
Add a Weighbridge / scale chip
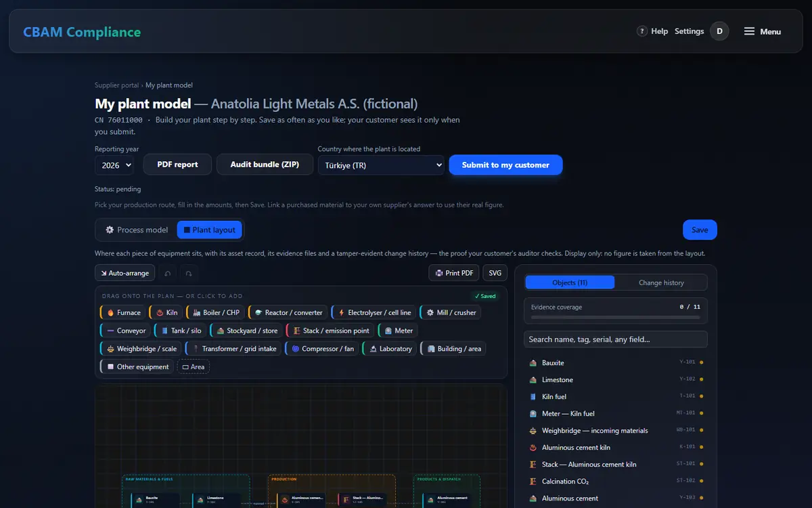point(141,349)
